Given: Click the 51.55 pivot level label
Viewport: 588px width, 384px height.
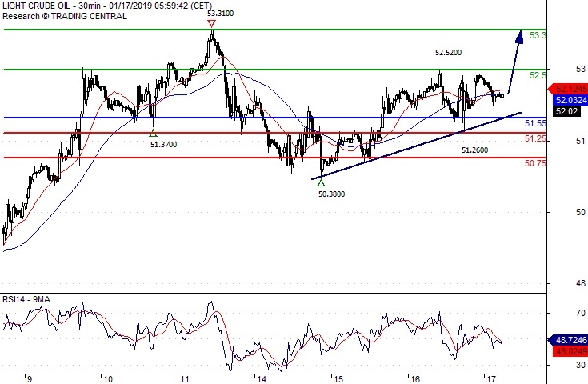Looking at the screenshot, I should click(535, 123).
